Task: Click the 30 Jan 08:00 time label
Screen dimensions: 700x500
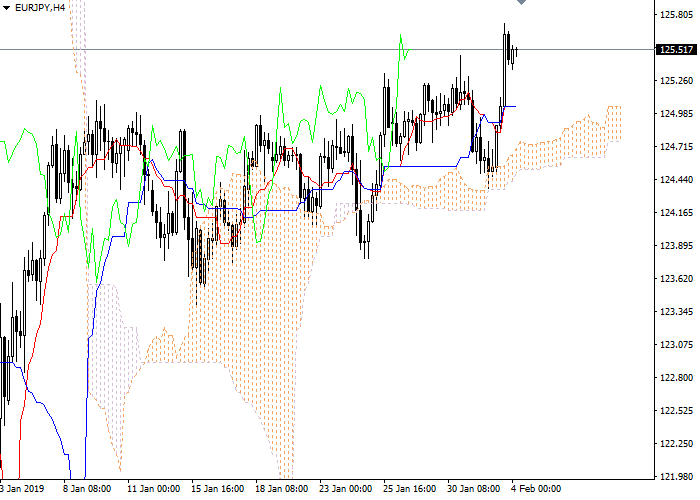Action: [x=474, y=489]
